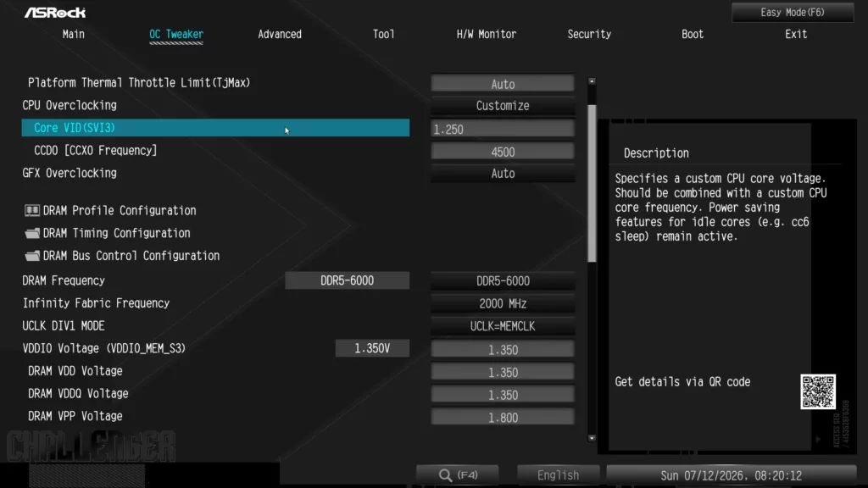Select the DRAM VPP Voltage label
868x488 pixels.
pyautogui.click(x=75, y=416)
